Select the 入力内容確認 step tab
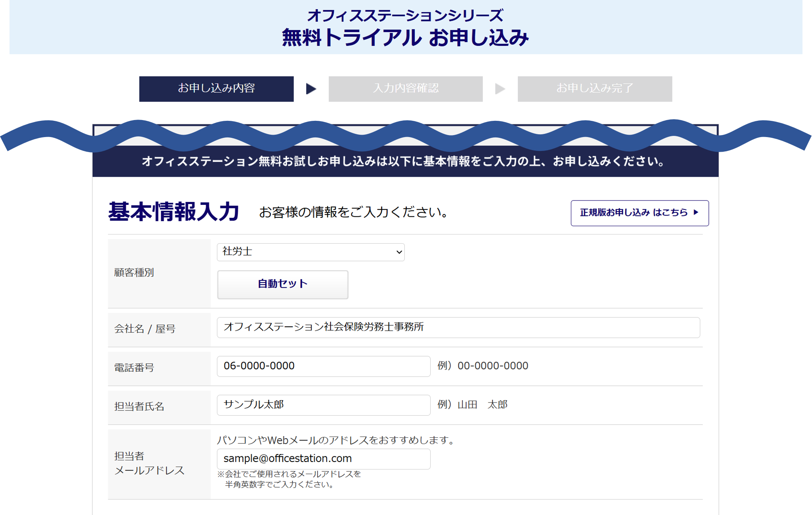This screenshot has width=812, height=515. coord(405,89)
